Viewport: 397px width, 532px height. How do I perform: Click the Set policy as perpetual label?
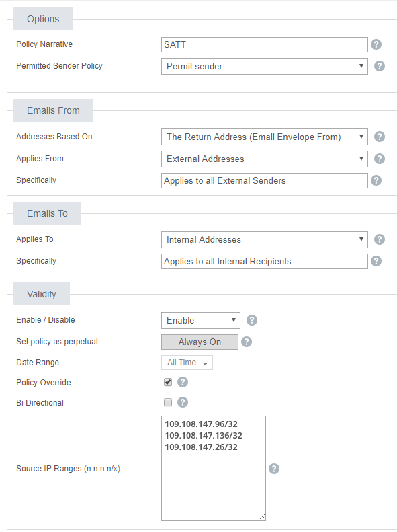coord(57,341)
